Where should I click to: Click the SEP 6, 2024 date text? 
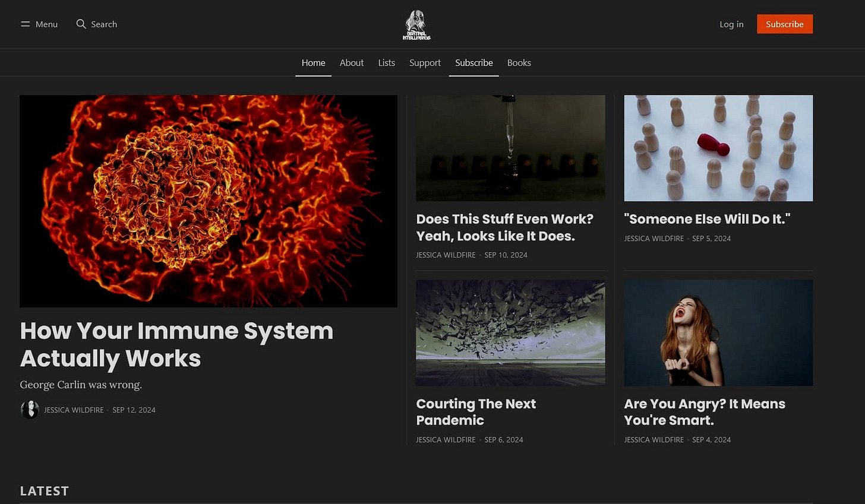[504, 440]
